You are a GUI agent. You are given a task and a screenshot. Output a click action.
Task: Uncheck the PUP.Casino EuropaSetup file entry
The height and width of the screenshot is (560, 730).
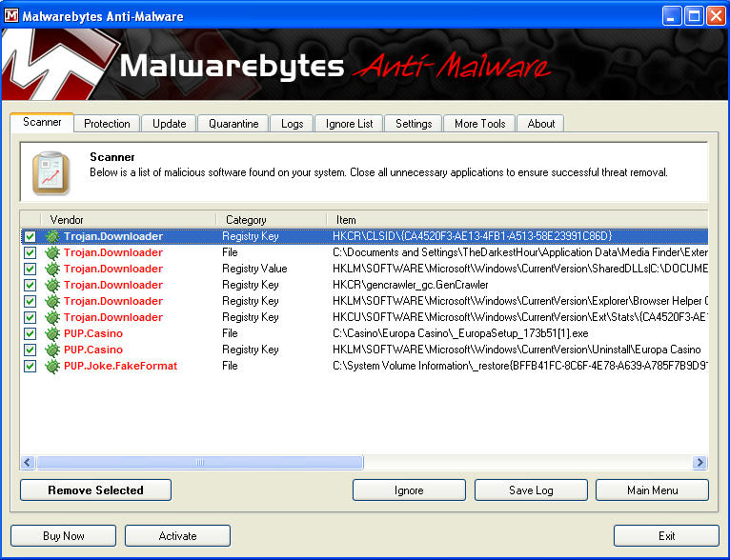pyautogui.click(x=30, y=333)
